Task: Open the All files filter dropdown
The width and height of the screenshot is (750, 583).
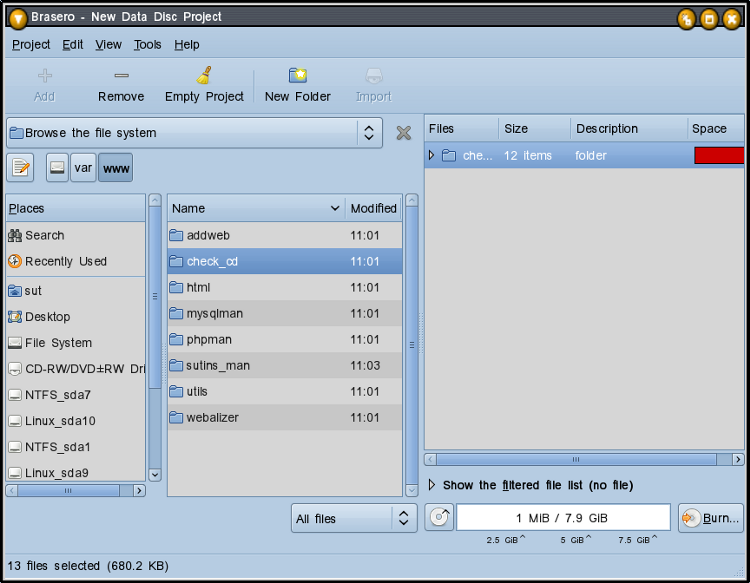Action: pyautogui.click(x=354, y=518)
